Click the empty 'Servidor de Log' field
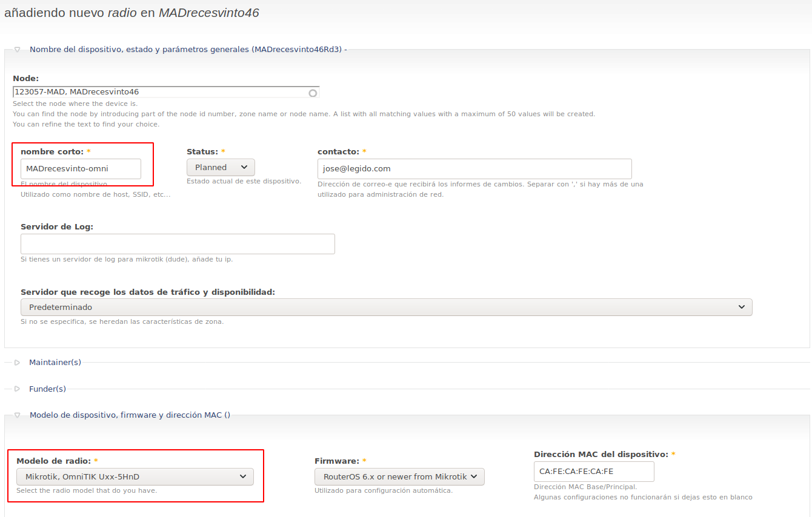Viewport: 812px width, 517px height. tap(178, 244)
